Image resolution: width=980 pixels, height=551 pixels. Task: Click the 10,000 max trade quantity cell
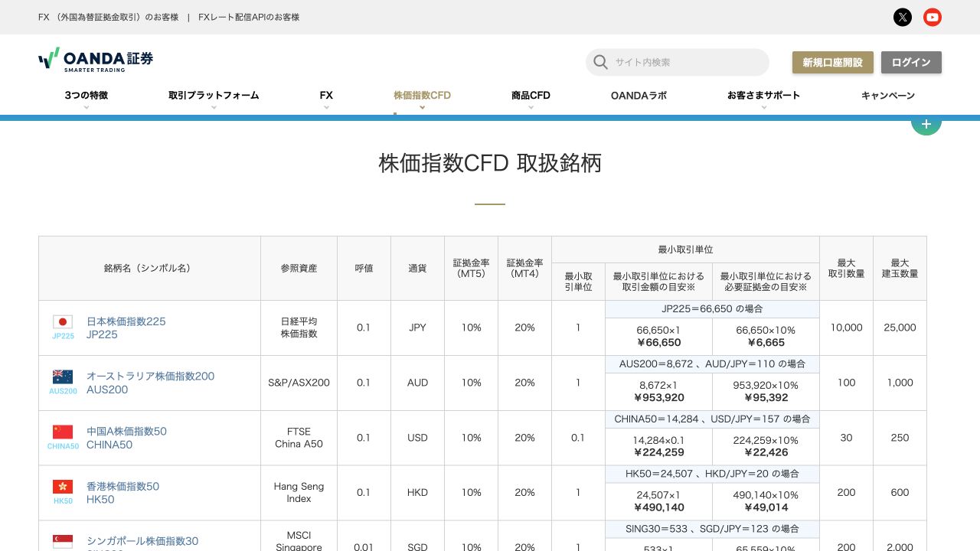tap(846, 328)
